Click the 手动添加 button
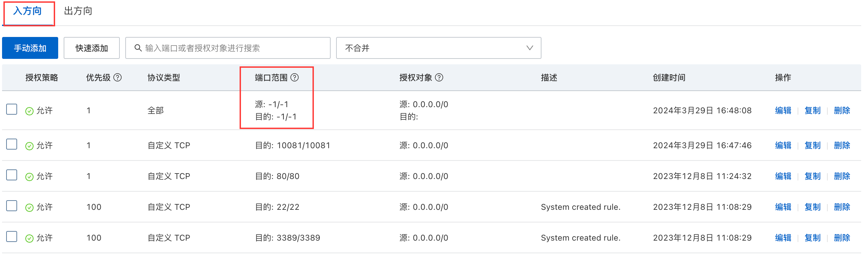 pyautogui.click(x=30, y=48)
